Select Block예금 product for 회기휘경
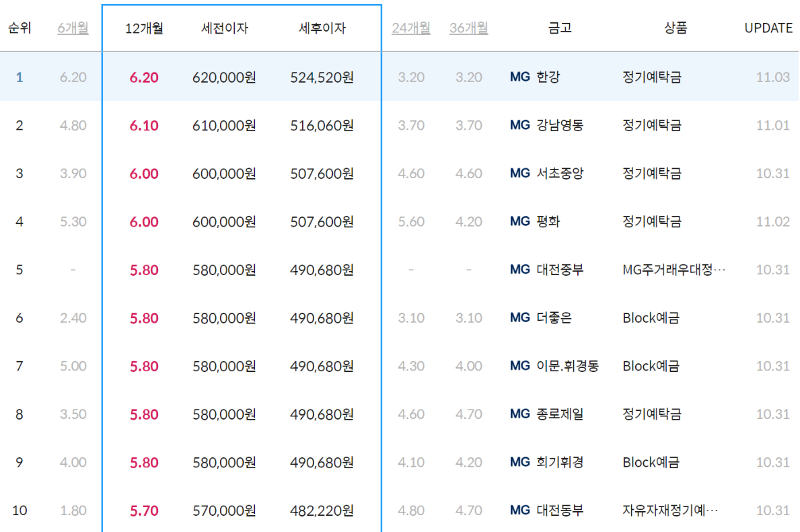This screenshot has height=532, width=800. (651, 462)
